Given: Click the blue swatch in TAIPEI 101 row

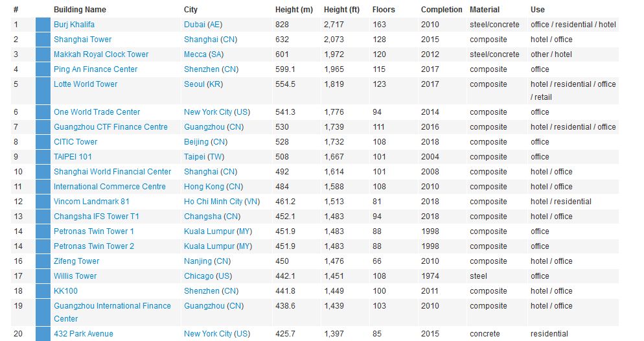Looking at the screenshot, I should 43,157.
